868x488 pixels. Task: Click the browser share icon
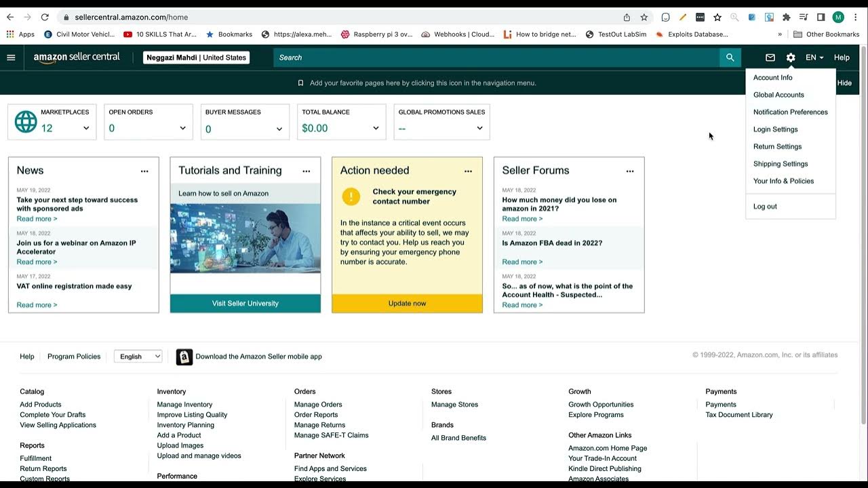[x=627, y=17]
